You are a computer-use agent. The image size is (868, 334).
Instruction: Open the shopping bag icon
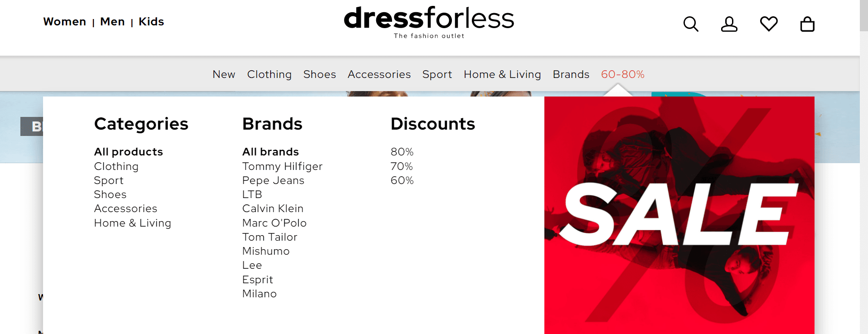tap(807, 24)
